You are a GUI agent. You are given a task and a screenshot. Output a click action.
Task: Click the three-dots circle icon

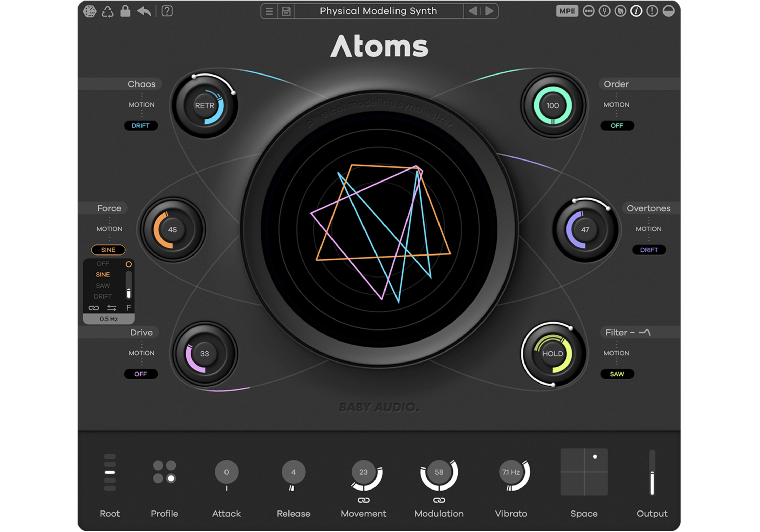coord(588,11)
